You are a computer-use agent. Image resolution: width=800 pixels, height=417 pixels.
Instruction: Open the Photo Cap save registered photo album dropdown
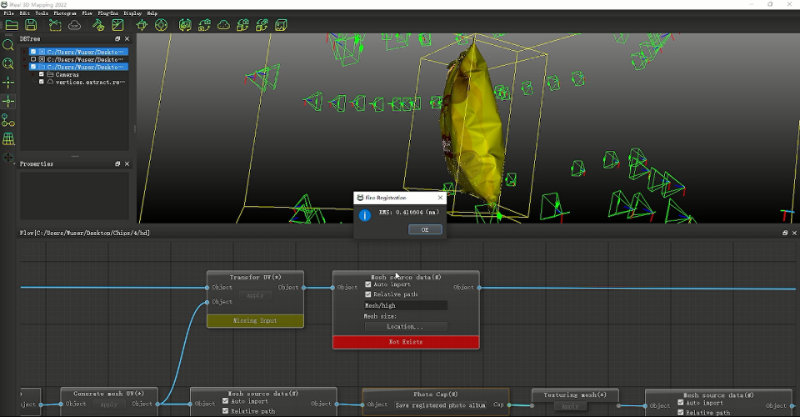click(x=441, y=405)
